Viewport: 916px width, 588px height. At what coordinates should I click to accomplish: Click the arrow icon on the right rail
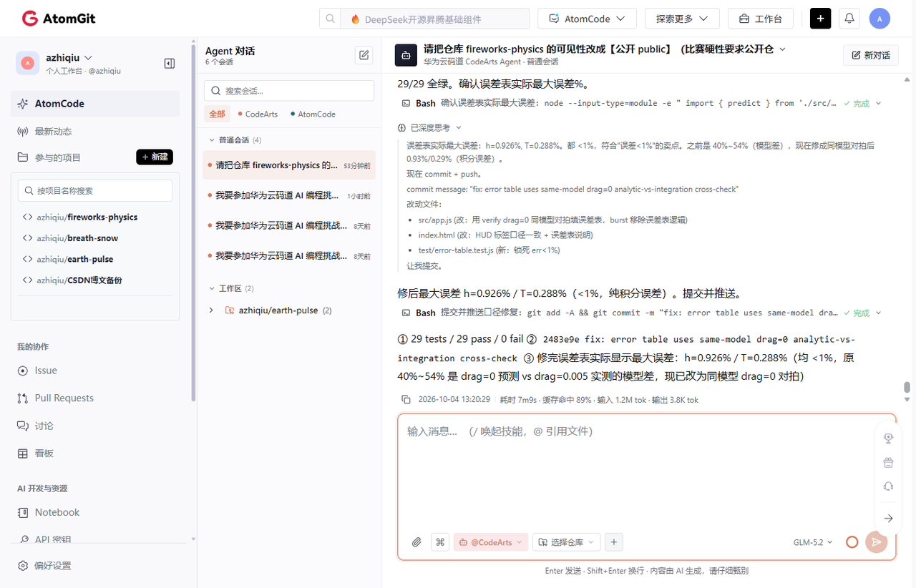[x=888, y=519]
